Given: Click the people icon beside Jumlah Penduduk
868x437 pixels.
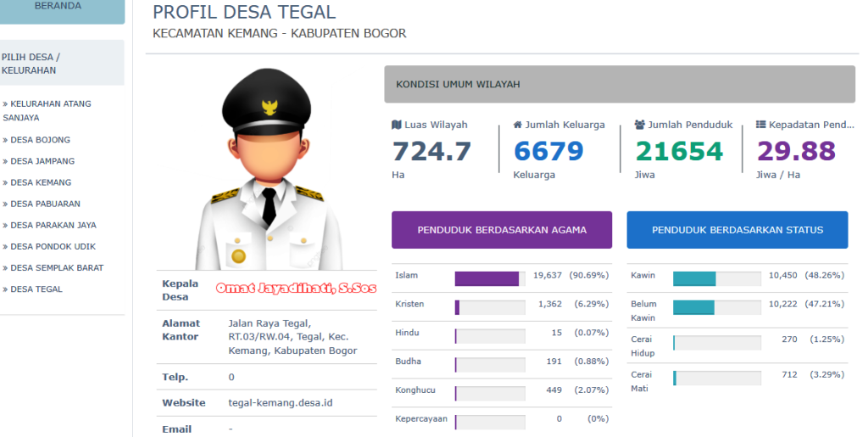Looking at the screenshot, I should coord(640,125).
